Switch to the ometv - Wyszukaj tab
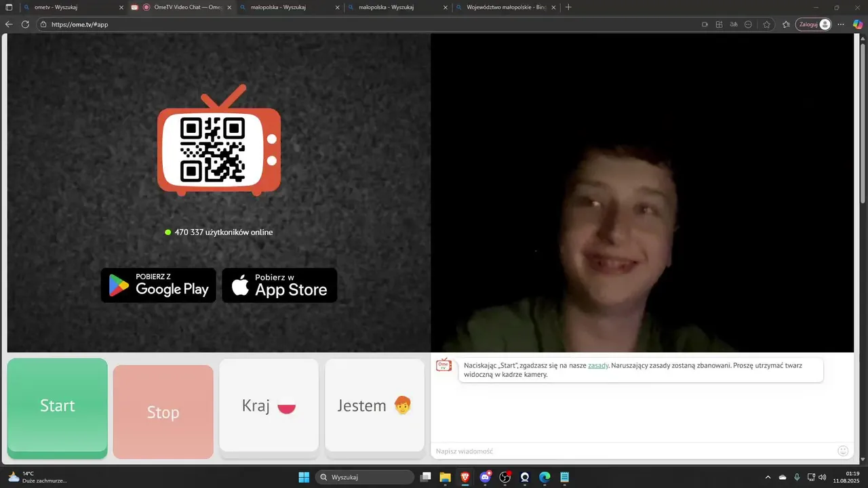 coord(73,7)
